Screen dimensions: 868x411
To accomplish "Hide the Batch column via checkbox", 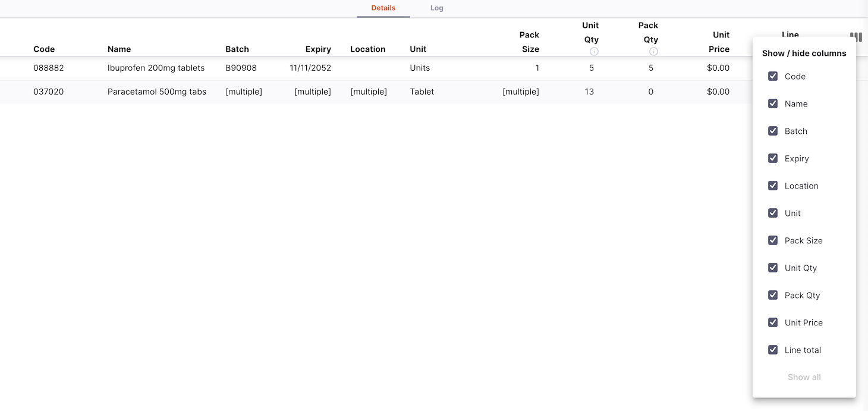I will 773,131.
